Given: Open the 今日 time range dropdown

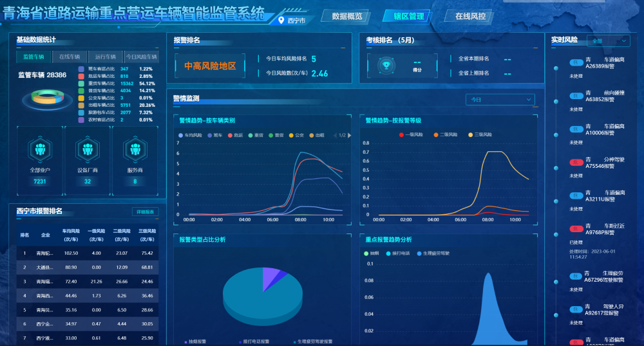Looking at the screenshot, I should [500, 100].
